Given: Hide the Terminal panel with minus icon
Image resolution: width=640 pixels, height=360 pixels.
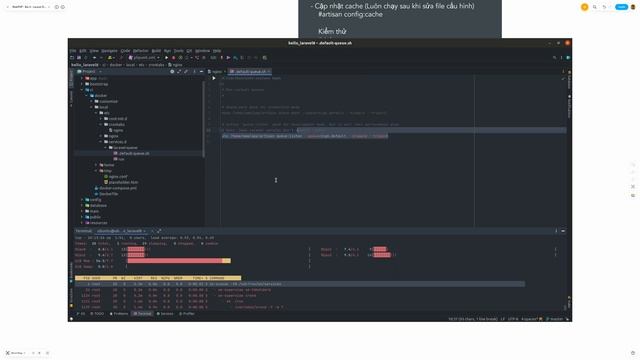Looking at the screenshot, I should pyautogui.click(x=563, y=231).
